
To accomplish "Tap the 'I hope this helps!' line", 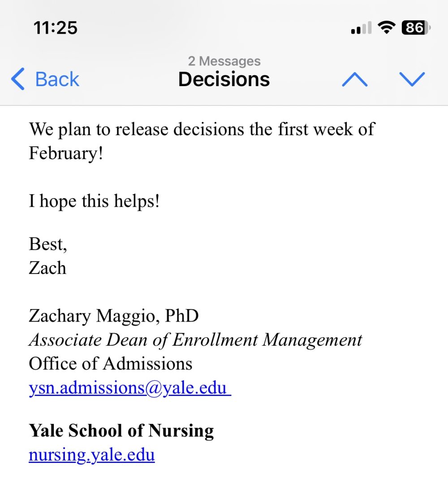I will tap(94, 201).
